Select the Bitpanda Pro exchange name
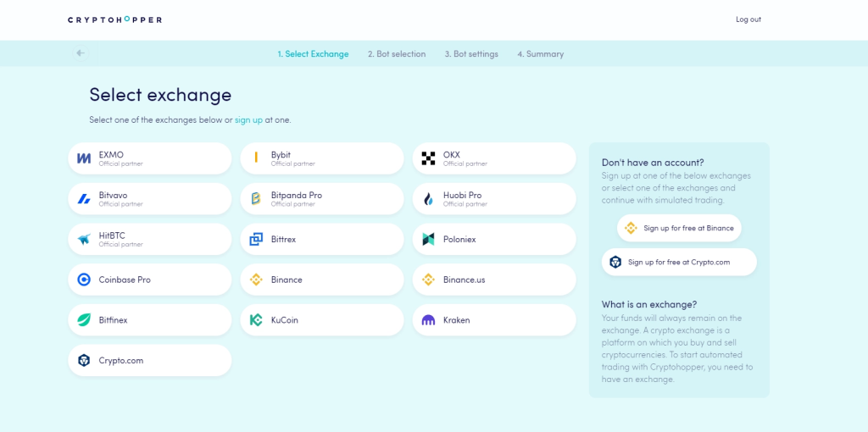Viewport: 868px width, 432px height. point(296,196)
